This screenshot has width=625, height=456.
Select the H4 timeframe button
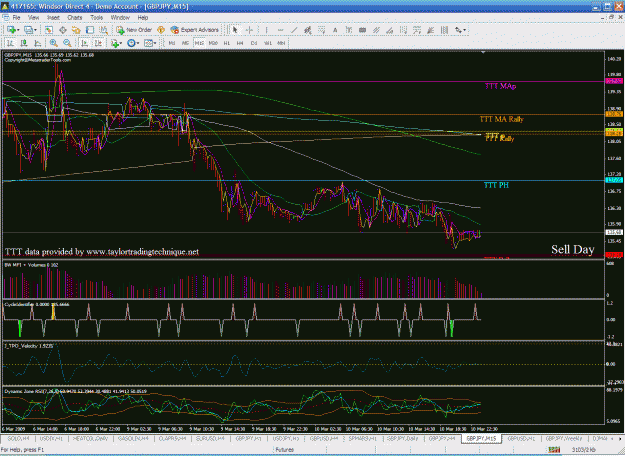(x=240, y=43)
